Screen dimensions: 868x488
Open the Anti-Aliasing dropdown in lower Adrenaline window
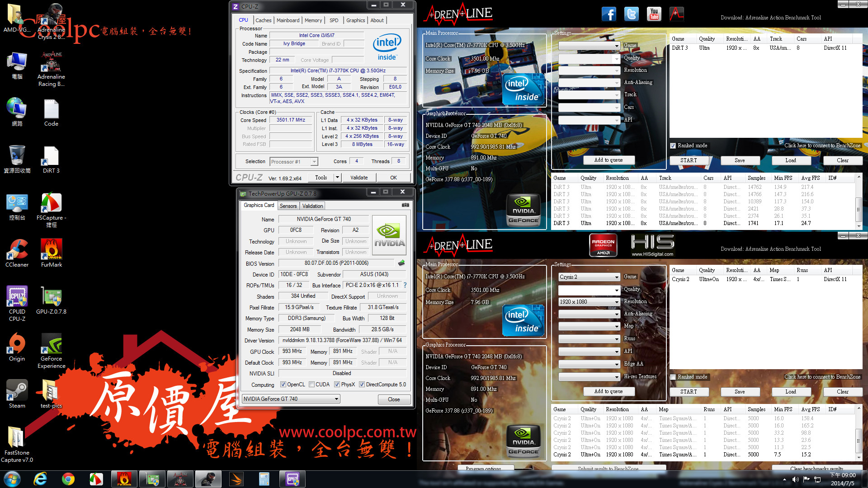(x=590, y=314)
